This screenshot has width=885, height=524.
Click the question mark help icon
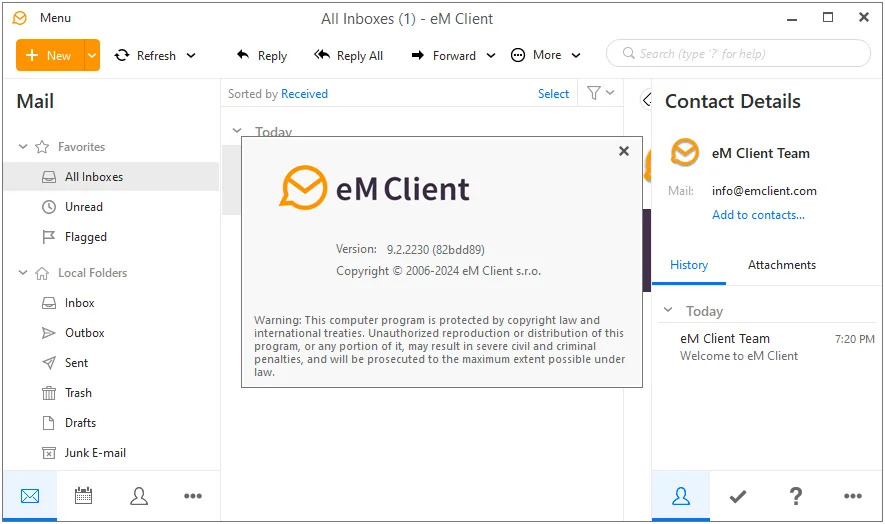coord(795,496)
